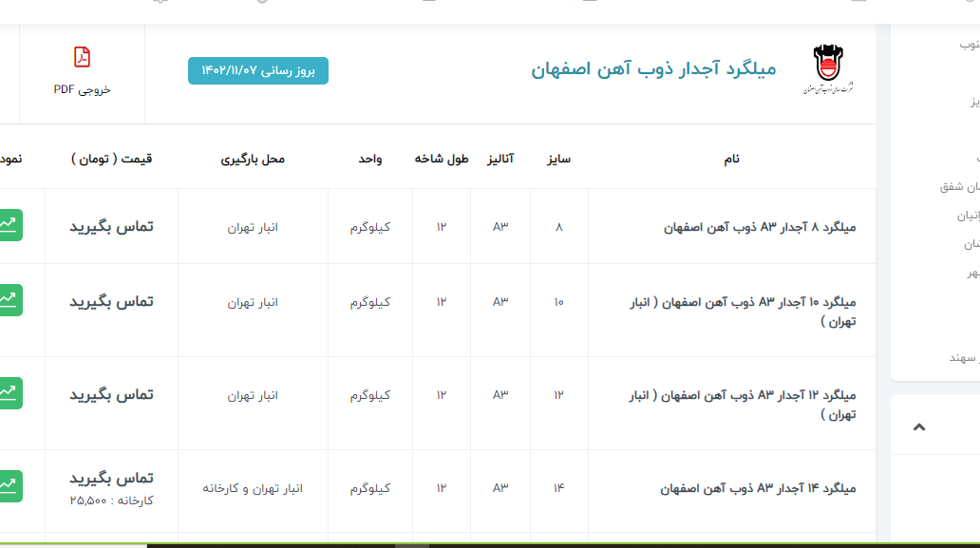Click the blue update date badge 1402/11/07

click(257, 71)
